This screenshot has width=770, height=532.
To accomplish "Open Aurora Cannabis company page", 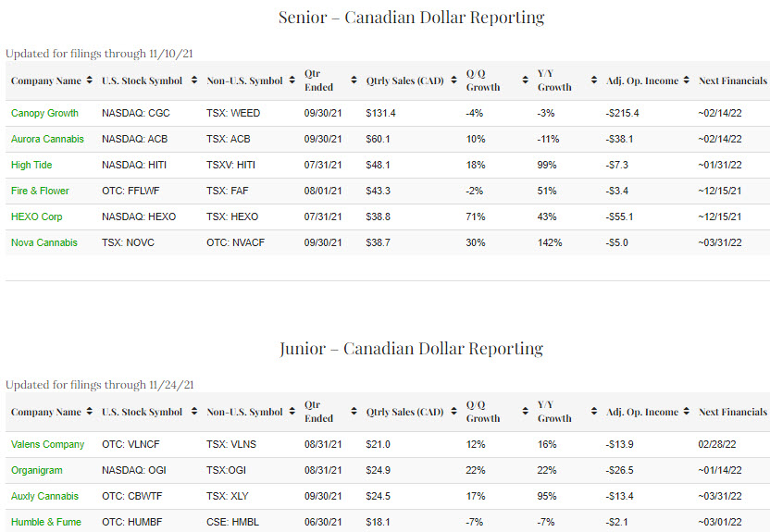I will [47, 139].
